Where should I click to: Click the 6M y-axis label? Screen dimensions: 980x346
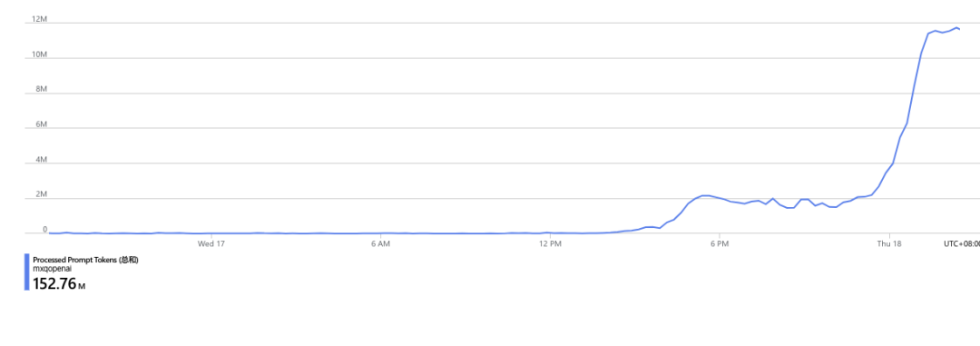point(41,124)
